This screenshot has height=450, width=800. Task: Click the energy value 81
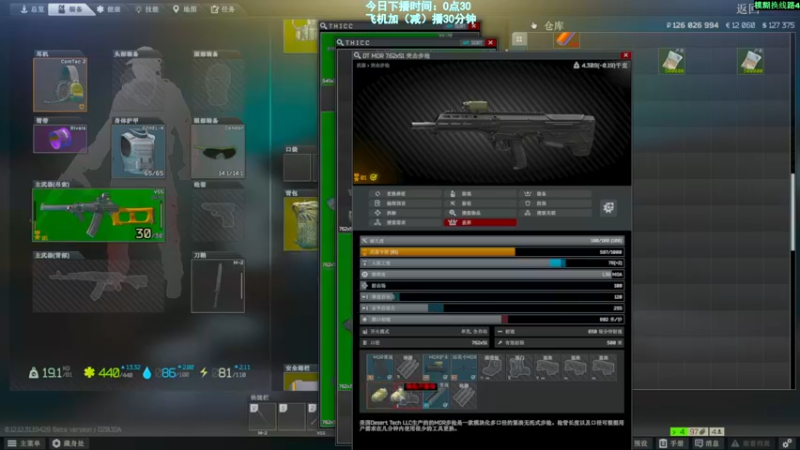tap(224, 373)
